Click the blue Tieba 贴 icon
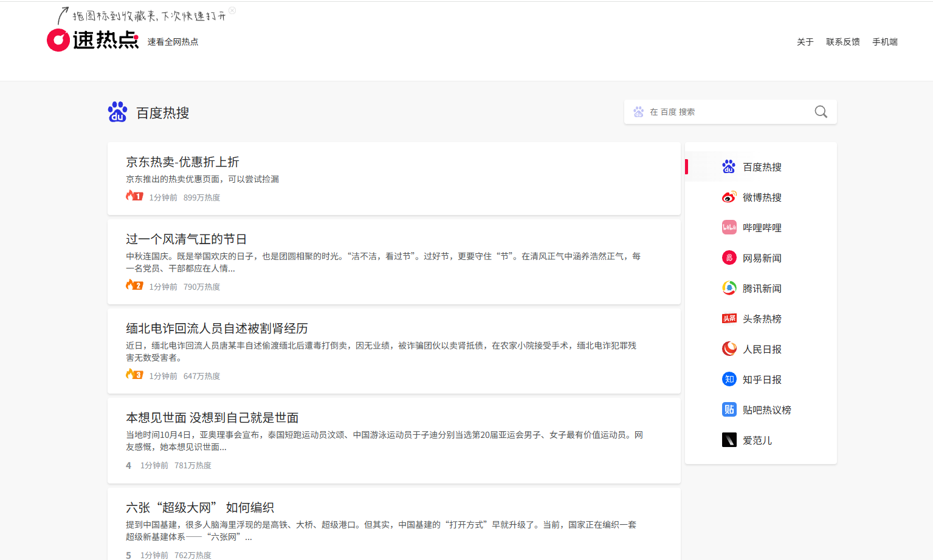Viewport: 933px width, 560px height. click(729, 409)
